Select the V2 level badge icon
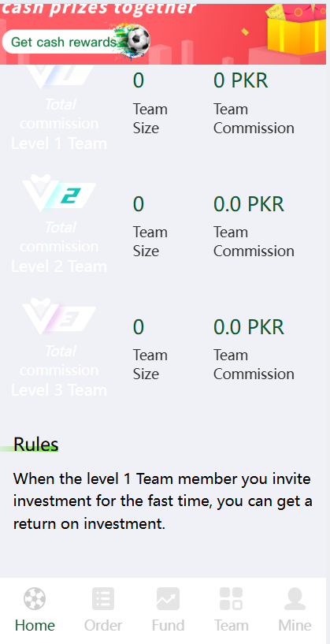This screenshot has width=330, height=644. click(59, 194)
